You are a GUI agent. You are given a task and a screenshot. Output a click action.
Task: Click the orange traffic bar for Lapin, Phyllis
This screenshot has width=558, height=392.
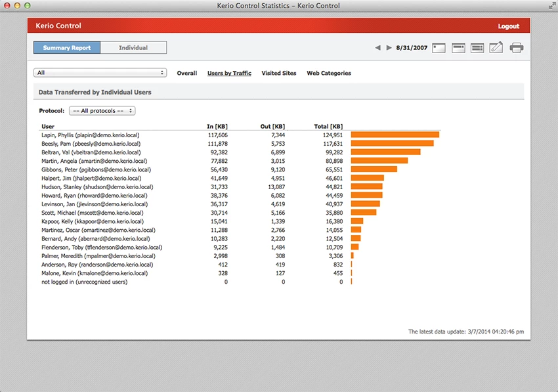pos(395,135)
